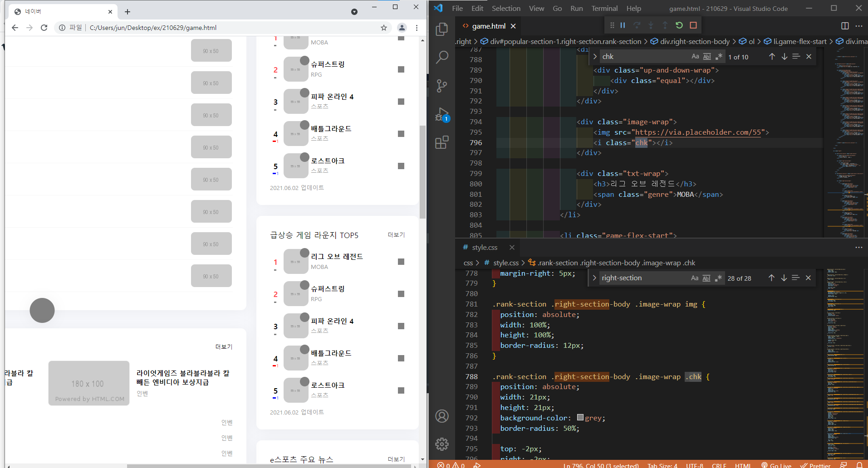Stop the debug session

693,25
